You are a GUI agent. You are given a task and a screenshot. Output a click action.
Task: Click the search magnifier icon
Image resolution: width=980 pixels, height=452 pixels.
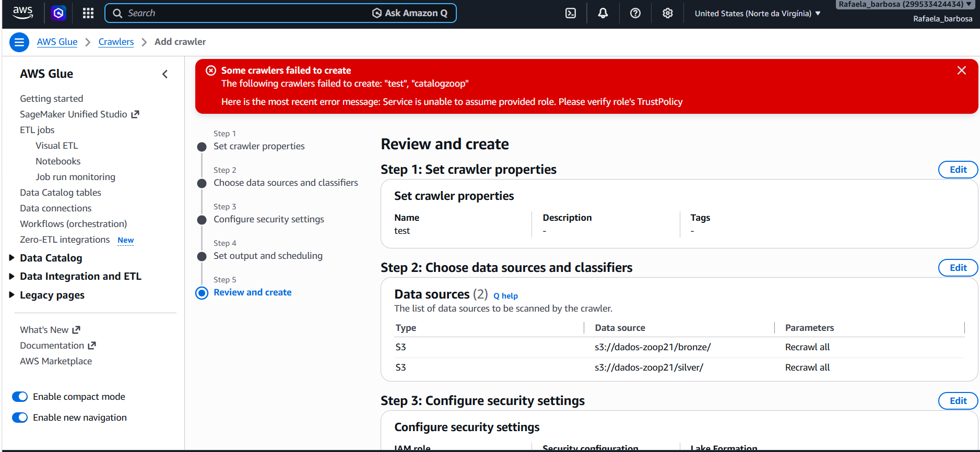tap(117, 13)
